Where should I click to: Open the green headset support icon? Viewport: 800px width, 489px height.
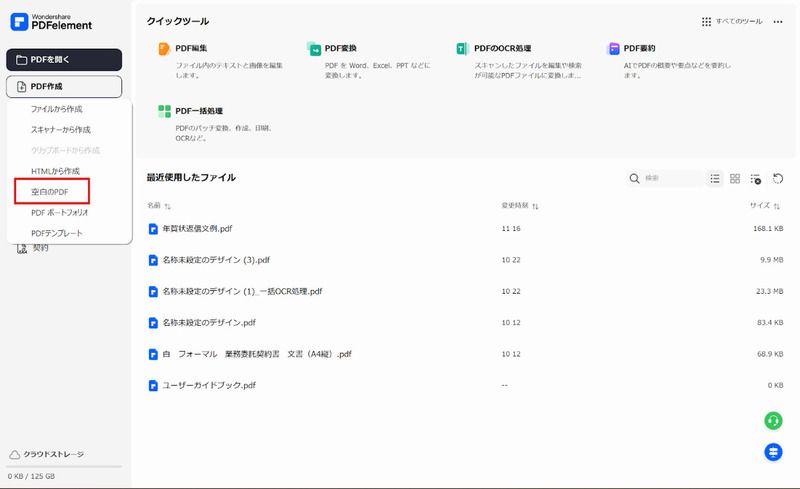coord(773,420)
